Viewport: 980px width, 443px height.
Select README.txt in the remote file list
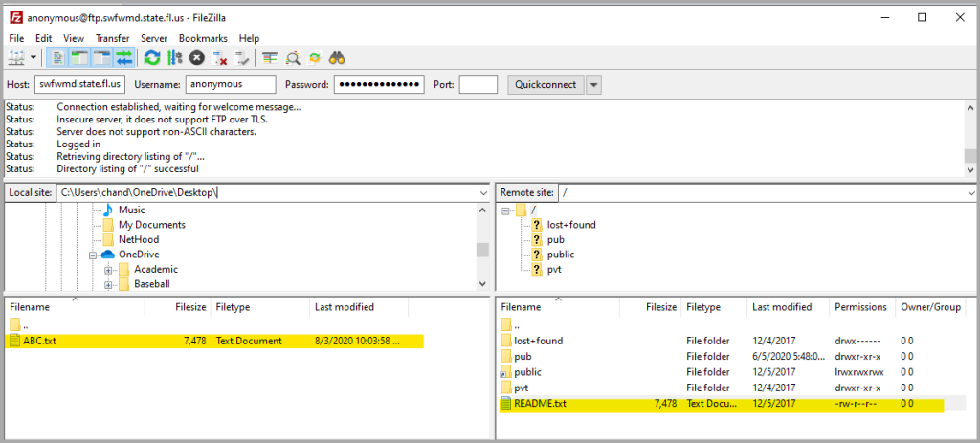(x=540, y=405)
